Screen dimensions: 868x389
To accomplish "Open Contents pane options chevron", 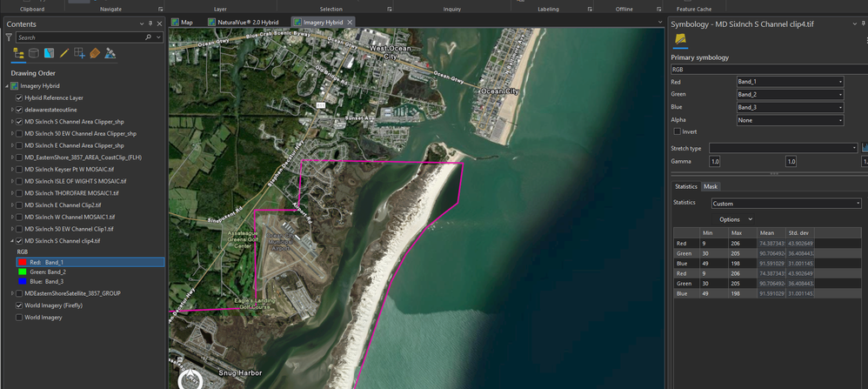I will (143, 23).
